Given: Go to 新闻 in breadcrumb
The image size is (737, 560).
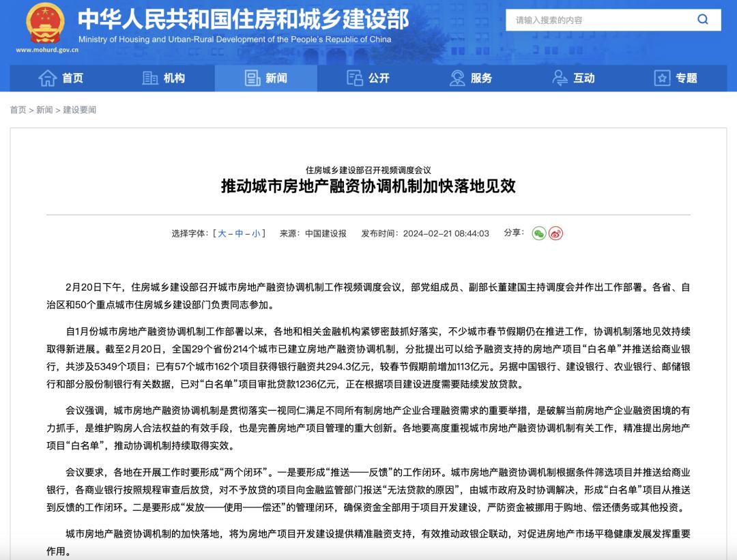Looking at the screenshot, I should (44, 110).
